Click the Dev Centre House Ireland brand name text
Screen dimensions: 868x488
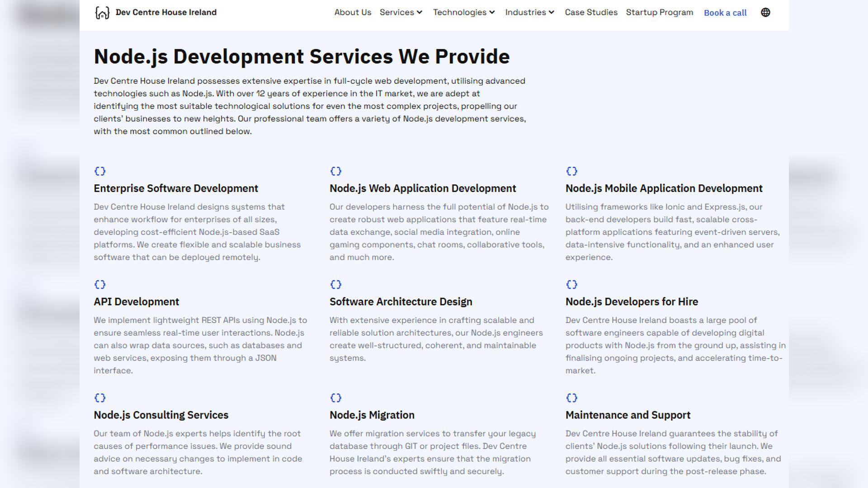(x=166, y=12)
